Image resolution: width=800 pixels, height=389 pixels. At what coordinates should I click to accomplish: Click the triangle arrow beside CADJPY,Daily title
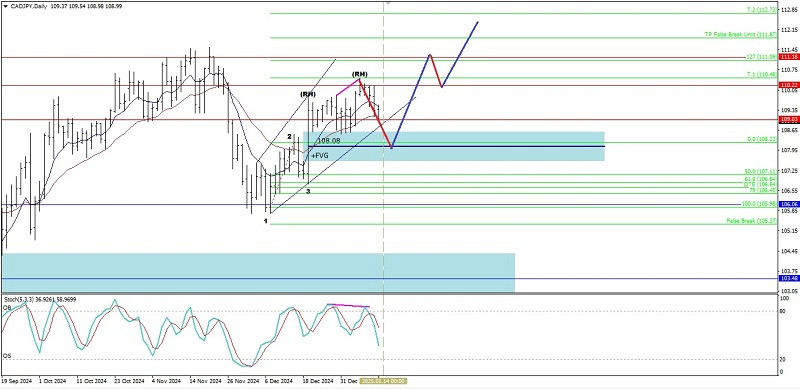(5, 6)
